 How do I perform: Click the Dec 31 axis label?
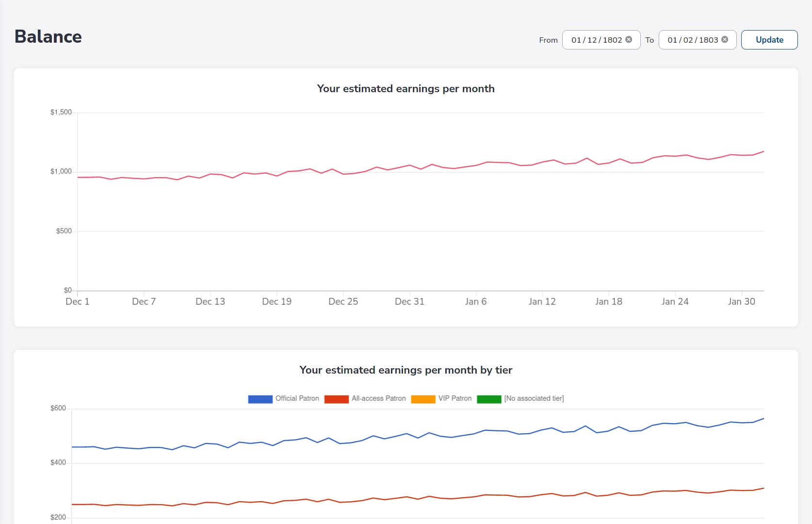[x=410, y=301]
